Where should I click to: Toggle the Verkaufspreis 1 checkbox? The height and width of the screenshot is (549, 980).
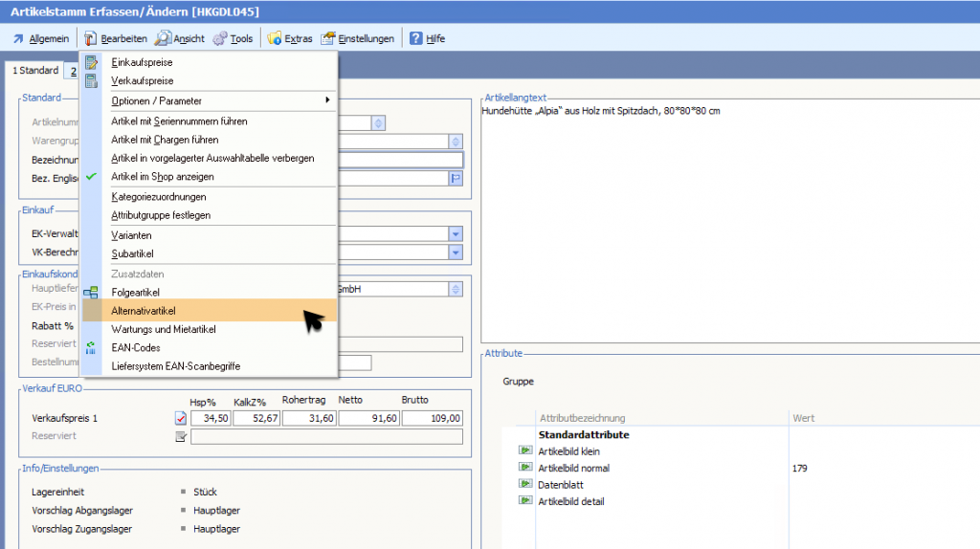tap(180, 418)
